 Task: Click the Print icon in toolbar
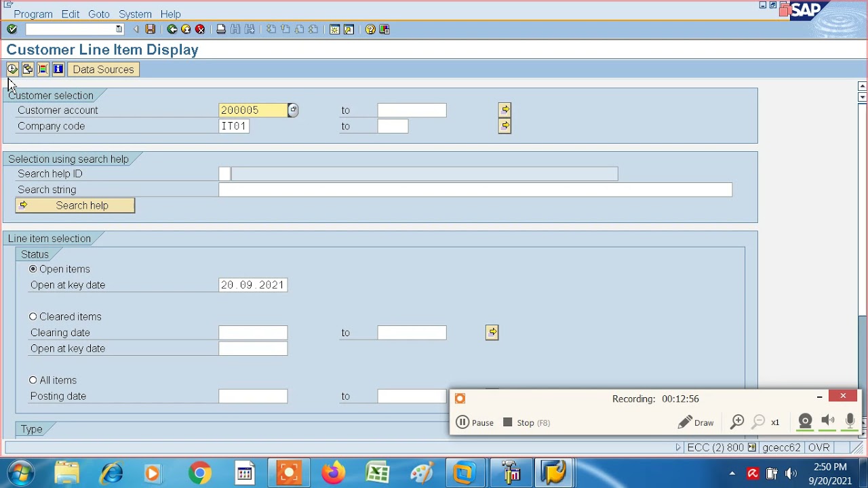(x=221, y=29)
